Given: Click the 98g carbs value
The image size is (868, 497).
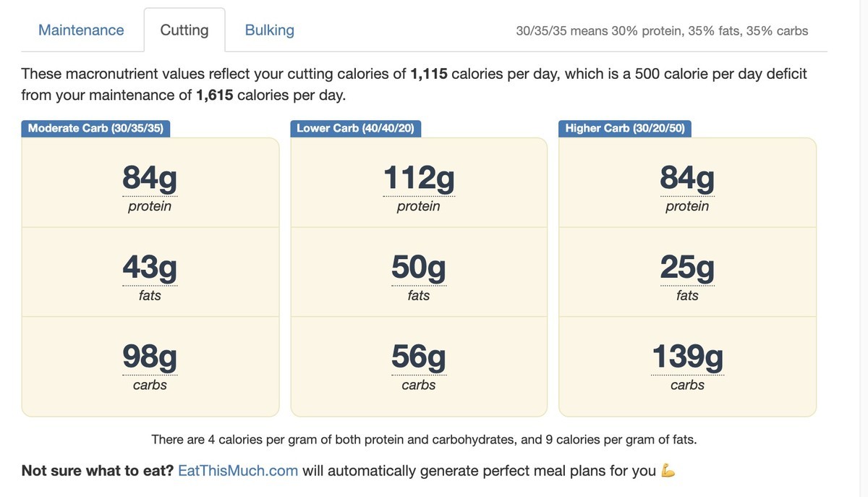Looking at the screenshot, I should tap(150, 357).
